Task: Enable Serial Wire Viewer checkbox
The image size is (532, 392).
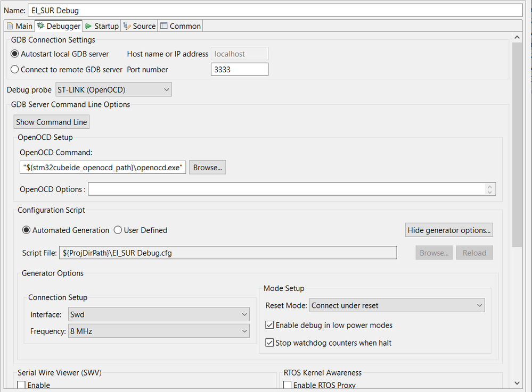Action: point(21,385)
